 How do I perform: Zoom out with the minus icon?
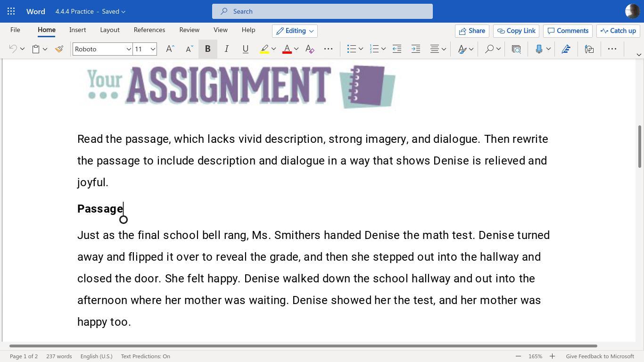518,356
